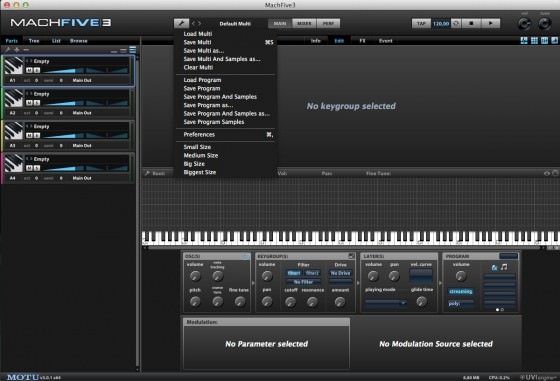The image size is (560, 381).
Task: Click the TAP tempo button
Action: pyautogui.click(x=421, y=24)
